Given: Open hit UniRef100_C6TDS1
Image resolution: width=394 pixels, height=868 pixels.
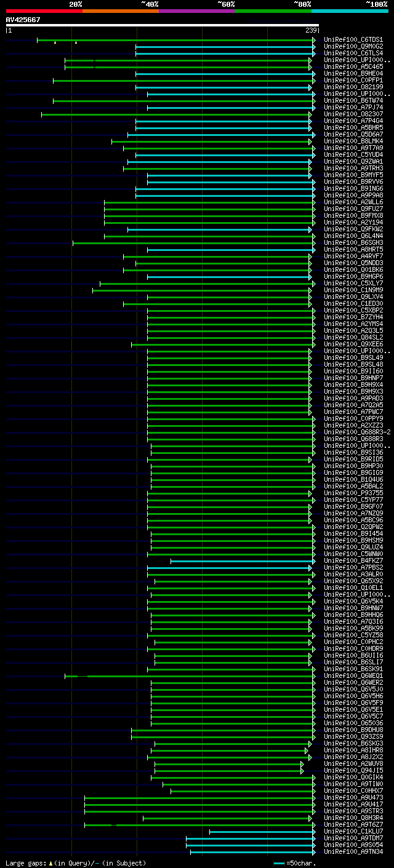Looking at the screenshot, I should click(353, 39).
